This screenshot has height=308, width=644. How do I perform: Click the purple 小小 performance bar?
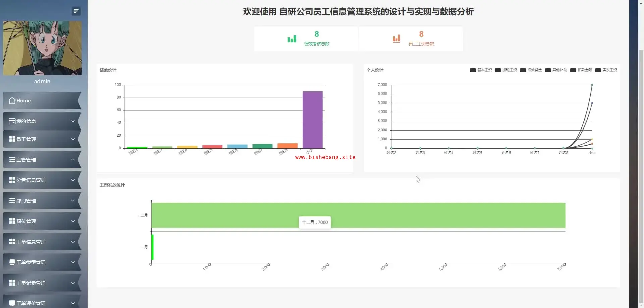312,119
